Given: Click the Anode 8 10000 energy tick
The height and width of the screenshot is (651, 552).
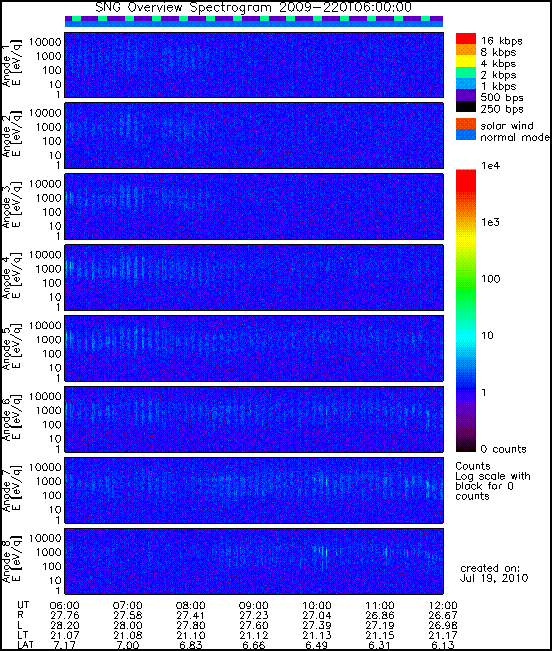Looking at the screenshot, I should pos(45,538).
